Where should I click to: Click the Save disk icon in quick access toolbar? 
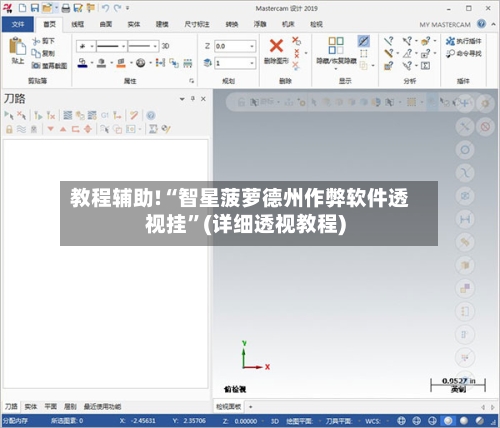(x=34, y=8)
